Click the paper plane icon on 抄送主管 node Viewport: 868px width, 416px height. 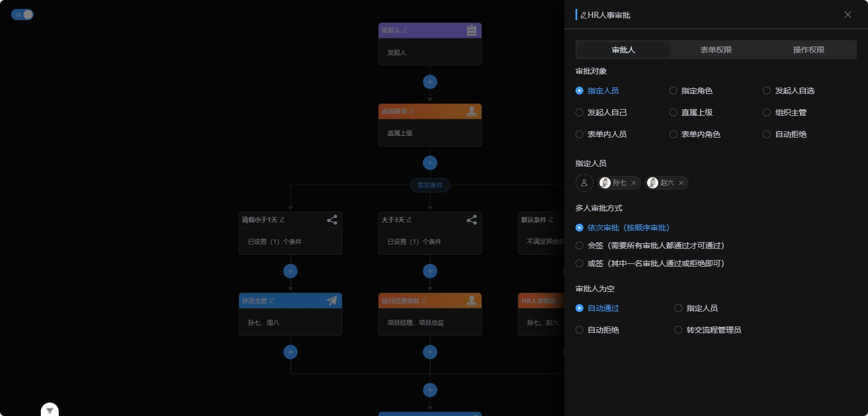coord(332,301)
